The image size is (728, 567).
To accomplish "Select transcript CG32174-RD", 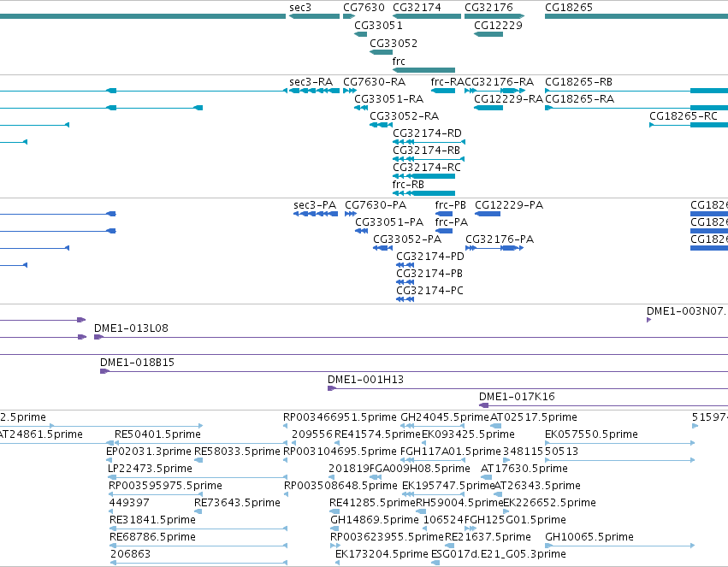I will pos(429,142).
